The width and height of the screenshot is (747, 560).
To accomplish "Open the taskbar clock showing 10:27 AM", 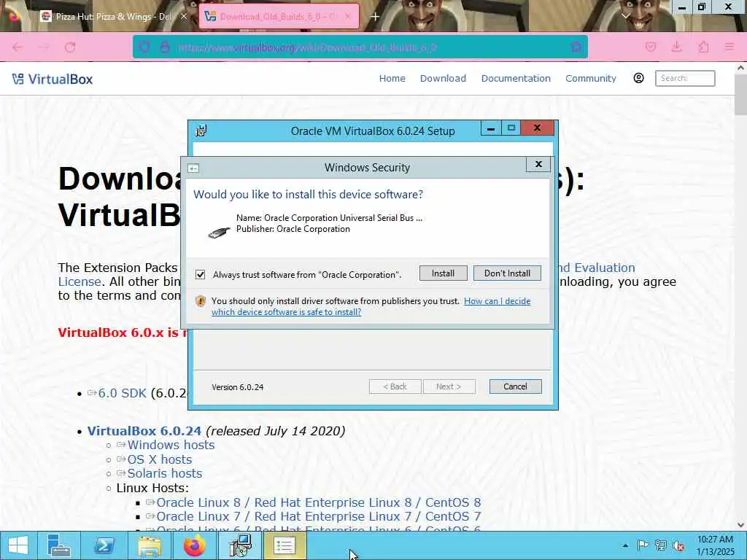I will [x=715, y=545].
